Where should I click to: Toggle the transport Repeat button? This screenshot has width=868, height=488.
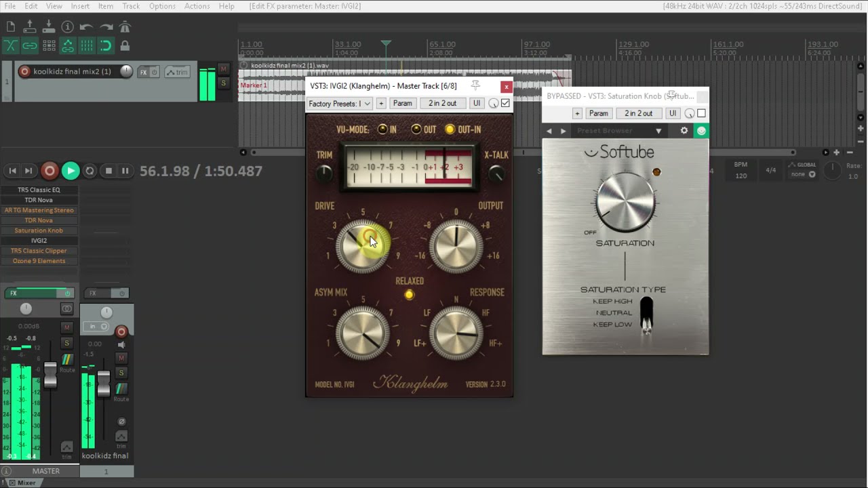coord(90,171)
